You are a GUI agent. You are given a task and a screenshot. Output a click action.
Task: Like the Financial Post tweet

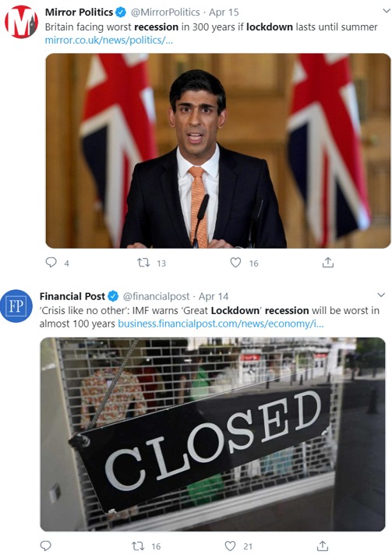[x=231, y=546]
